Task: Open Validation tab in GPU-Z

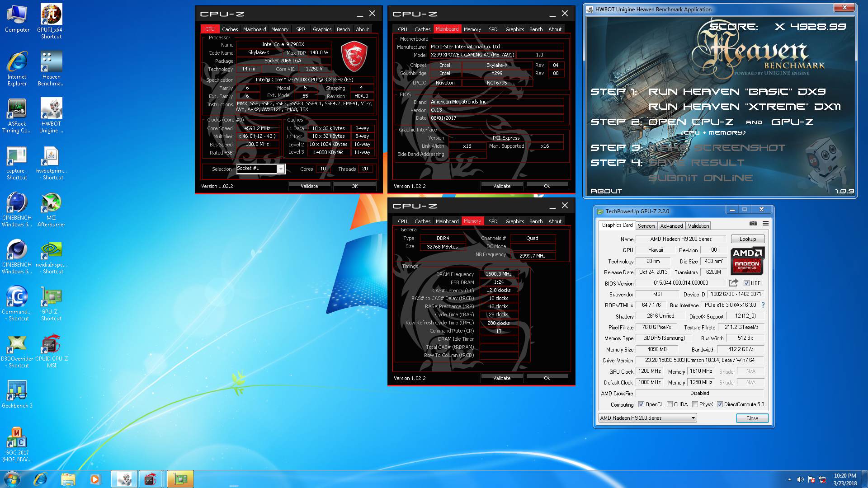Action: [698, 225]
